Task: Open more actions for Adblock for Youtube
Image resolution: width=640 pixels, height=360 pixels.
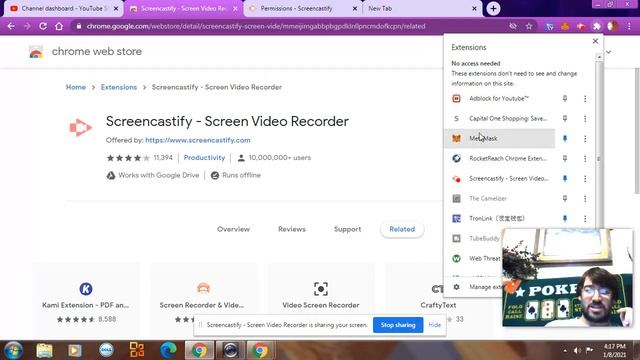Action: click(x=585, y=98)
